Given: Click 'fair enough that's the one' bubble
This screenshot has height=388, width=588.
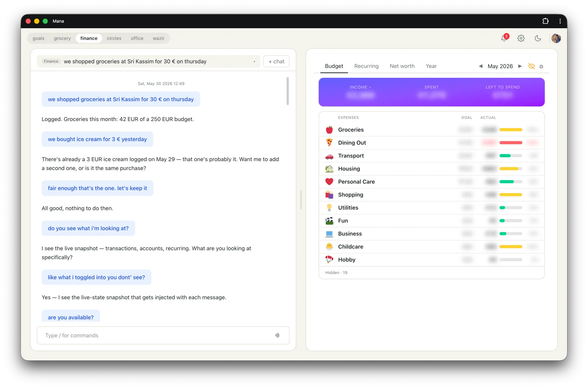Looking at the screenshot, I should point(97,188).
